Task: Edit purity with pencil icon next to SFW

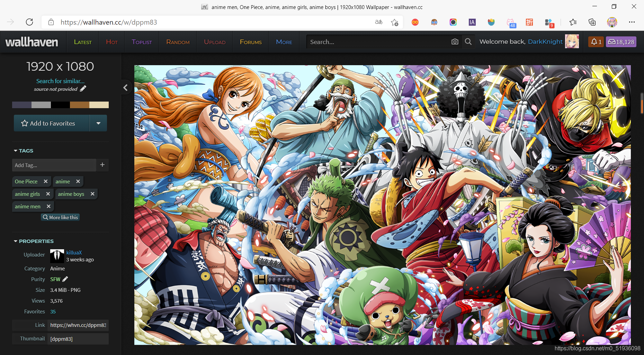Action: point(65,279)
